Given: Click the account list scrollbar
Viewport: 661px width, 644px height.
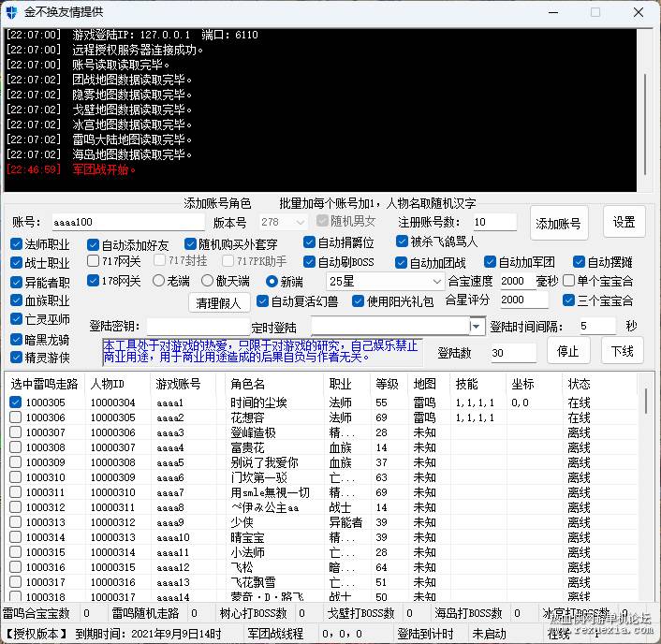Looking at the screenshot, I should tap(645, 401).
